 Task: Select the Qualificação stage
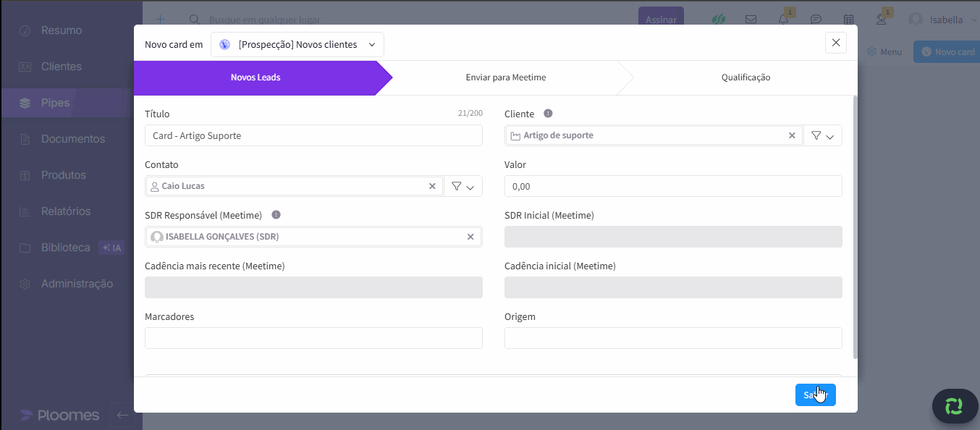tap(745, 77)
